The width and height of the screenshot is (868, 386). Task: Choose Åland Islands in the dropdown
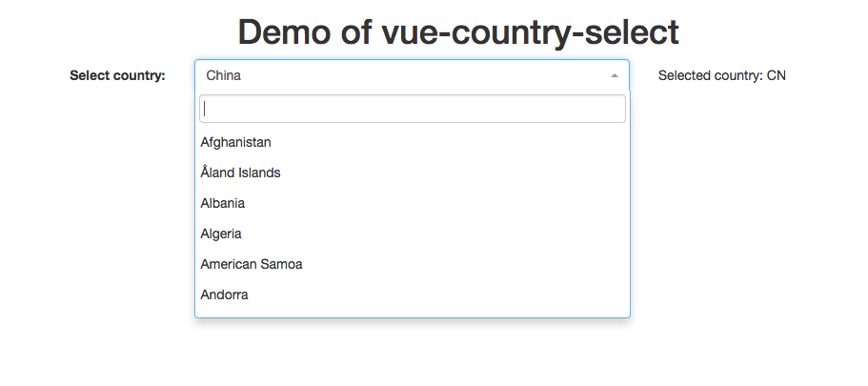click(240, 173)
